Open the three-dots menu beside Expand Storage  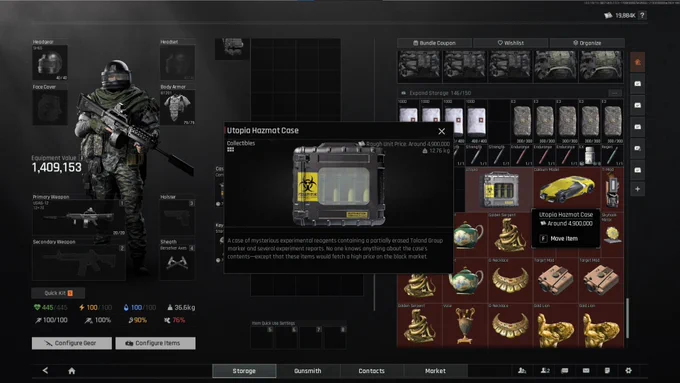pyautogui.click(x=615, y=93)
